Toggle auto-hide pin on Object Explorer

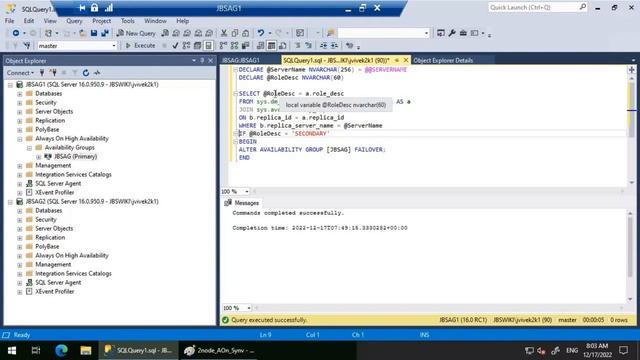(202, 60)
